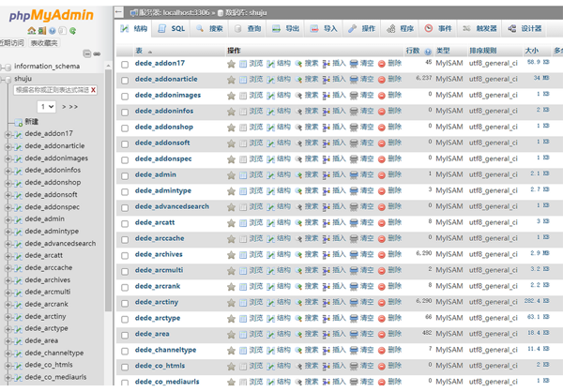This screenshot has height=392, width=563.
Task: Star the dede_admin table as favorite
Action: coord(231,175)
